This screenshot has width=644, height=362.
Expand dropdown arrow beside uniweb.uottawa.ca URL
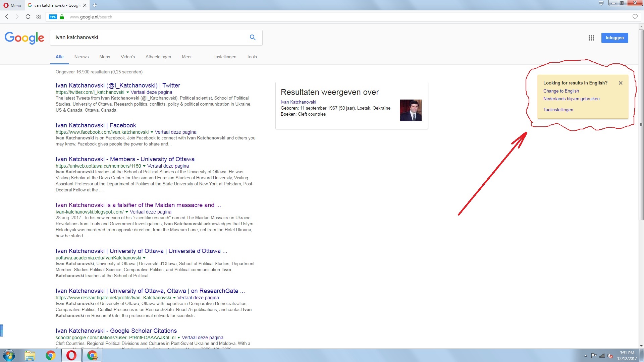coord(144,166)
